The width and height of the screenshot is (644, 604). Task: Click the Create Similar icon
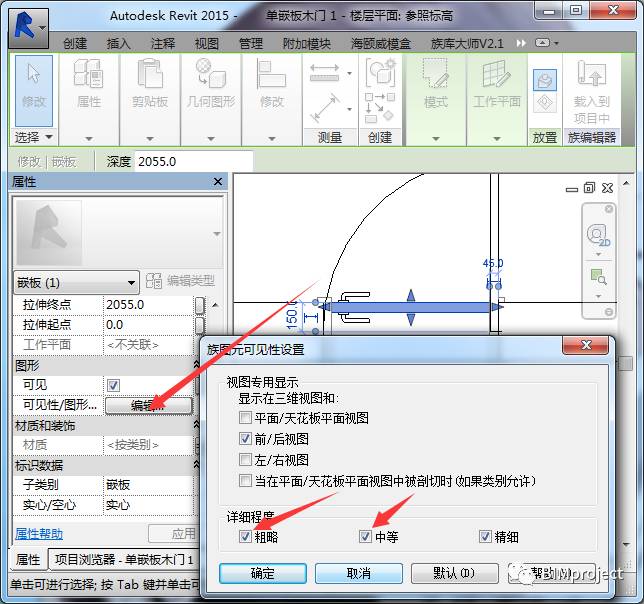point(381,72)
